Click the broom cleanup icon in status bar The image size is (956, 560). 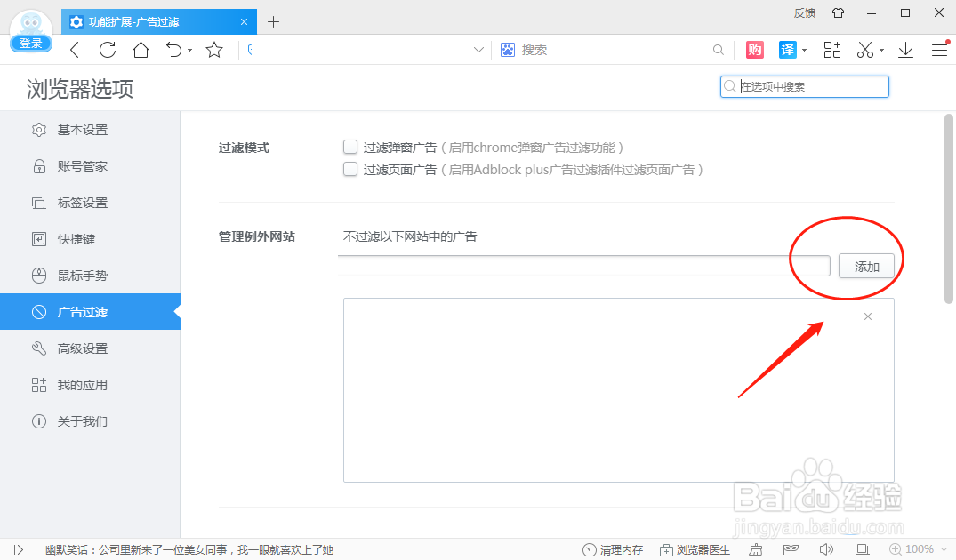[x=755, y=548]
